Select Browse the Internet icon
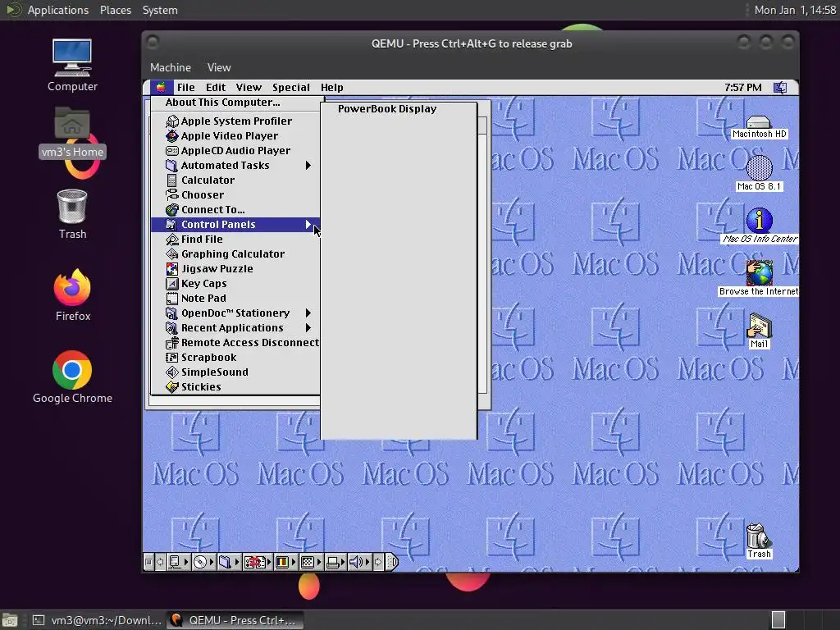The image size is (840, 630). 759,278
